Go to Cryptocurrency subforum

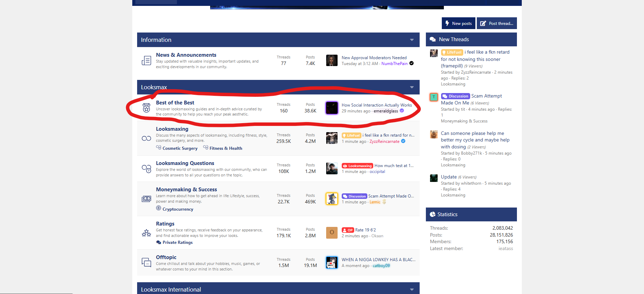[x=178, y=209]
